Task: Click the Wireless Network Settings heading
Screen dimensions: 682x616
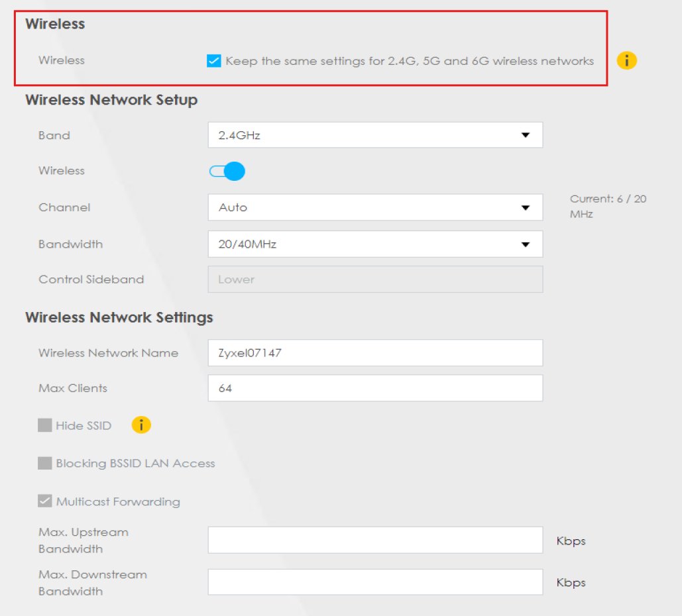Action: tap(119, 317)
